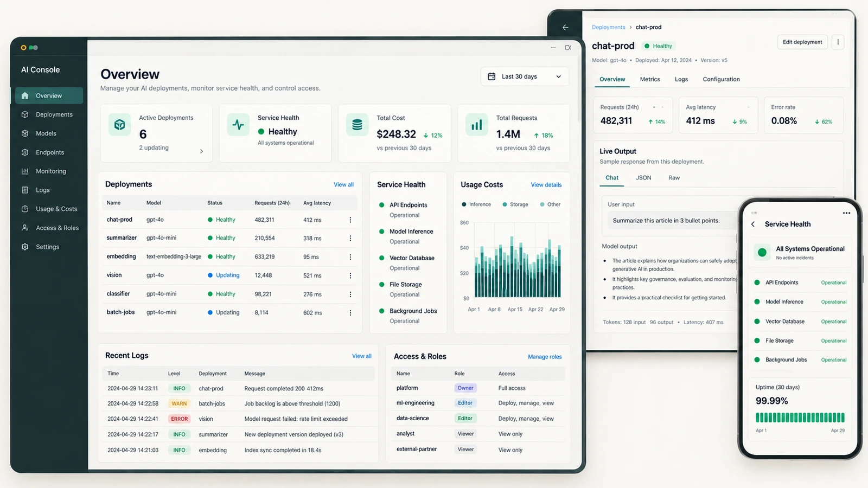Click the ERROR badge in Recent Logs

(179, 419)
